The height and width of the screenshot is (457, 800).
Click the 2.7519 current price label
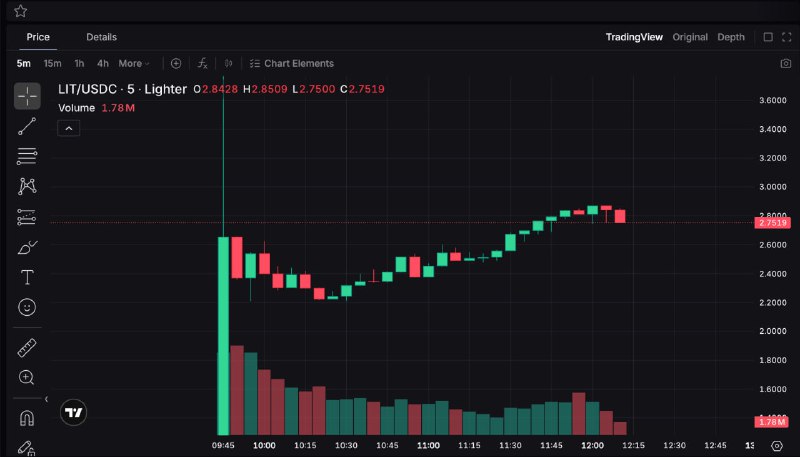pos(773,222)
